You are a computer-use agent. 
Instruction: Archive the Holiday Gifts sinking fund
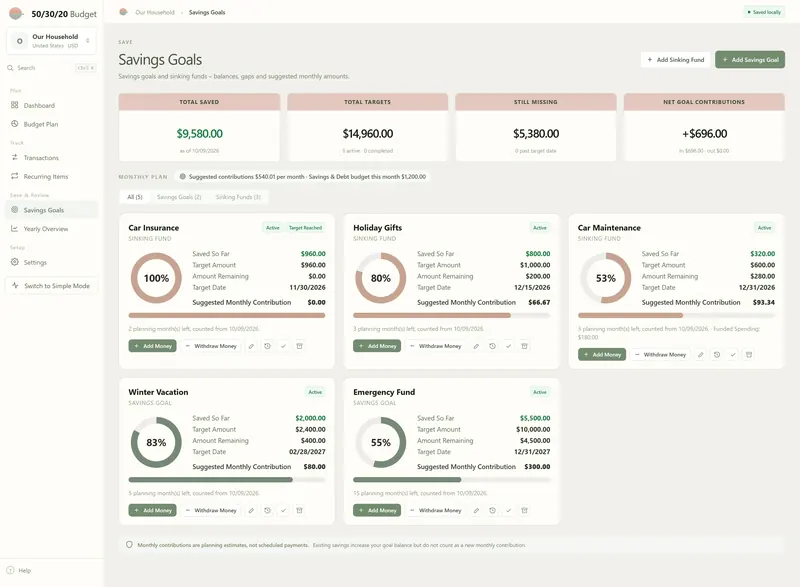tap(524, 346)
